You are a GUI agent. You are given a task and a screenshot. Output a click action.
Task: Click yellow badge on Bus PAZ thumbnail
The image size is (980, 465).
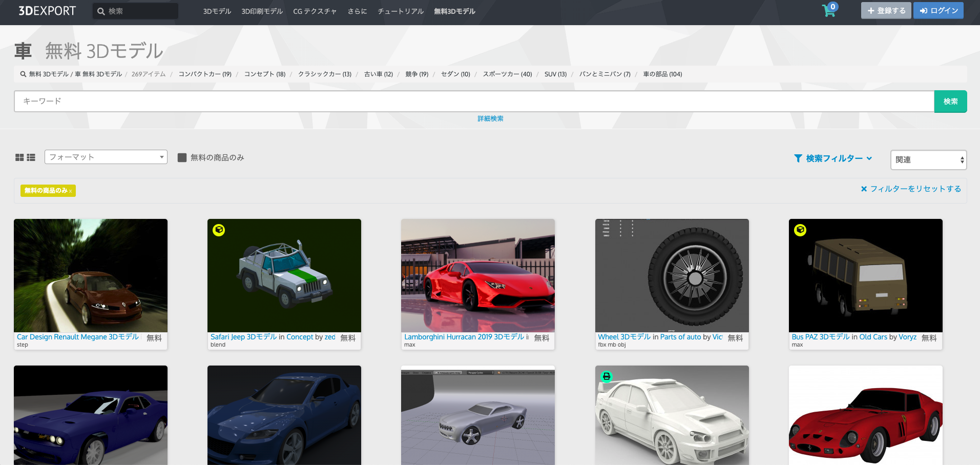pos(800,230)
